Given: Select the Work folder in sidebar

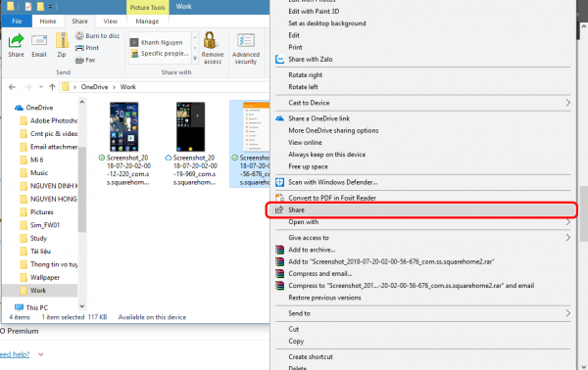Looking at the screenshot, I should tap(40, 291).
